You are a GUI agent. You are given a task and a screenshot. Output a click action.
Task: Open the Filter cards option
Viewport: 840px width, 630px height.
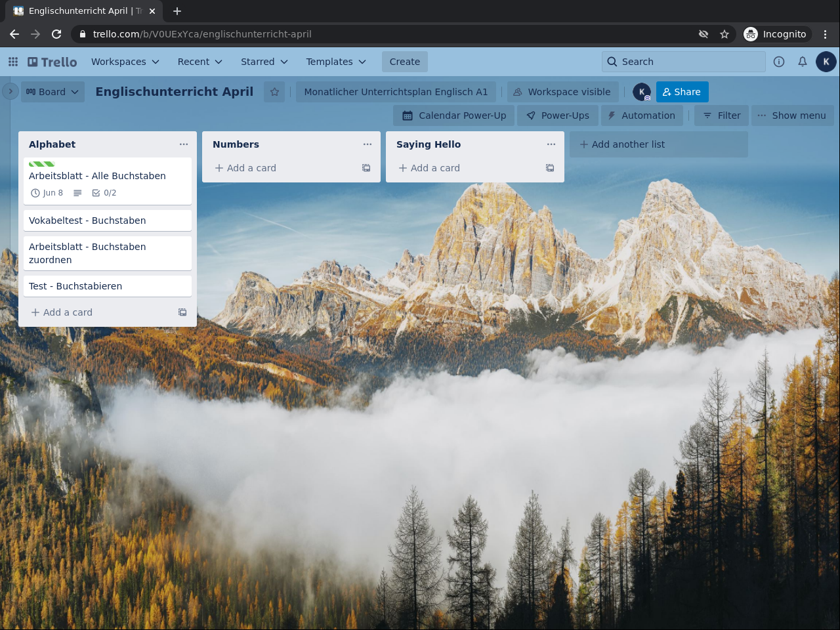[722, 115]
